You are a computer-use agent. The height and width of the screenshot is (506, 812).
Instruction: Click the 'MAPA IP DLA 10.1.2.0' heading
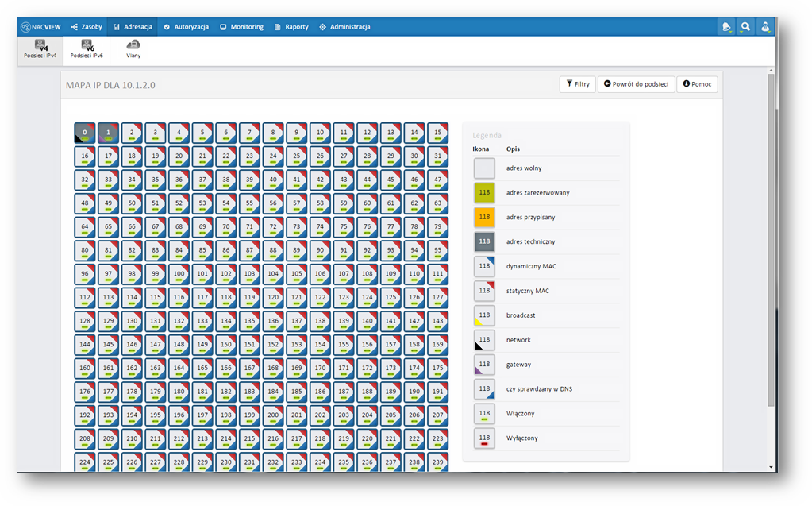(x=110, y=85)
